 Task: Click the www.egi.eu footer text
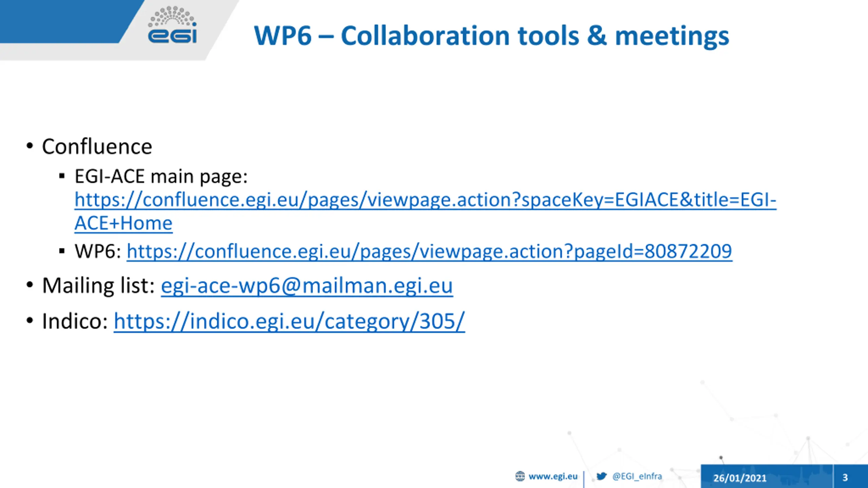tap(553, 476)
